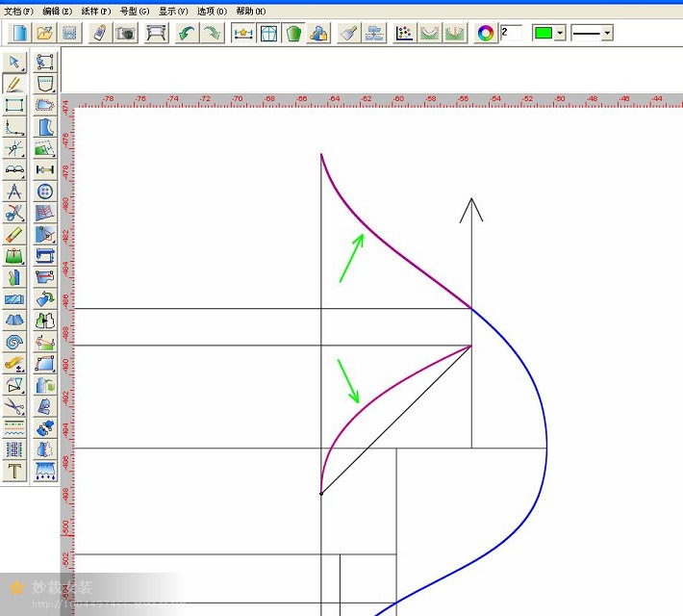The image size is (683, 616).
Task: Select the text T tool
Action: [14, 471]
